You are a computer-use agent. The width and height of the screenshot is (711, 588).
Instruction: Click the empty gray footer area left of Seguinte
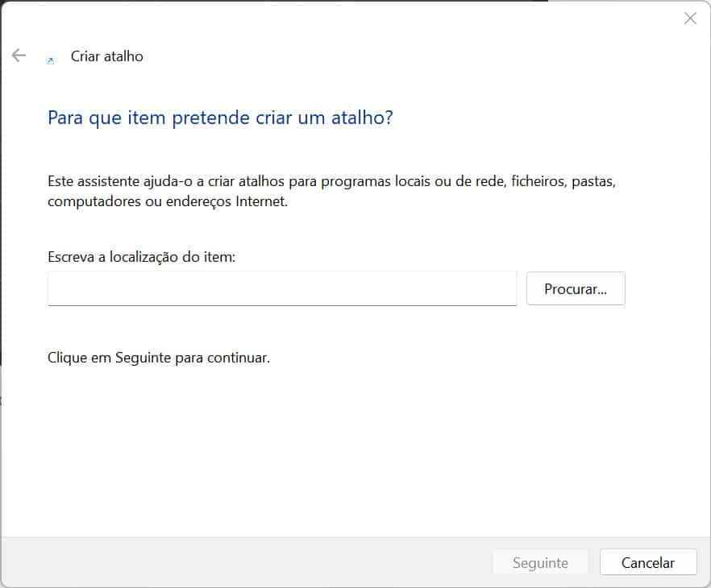[242, 562]
